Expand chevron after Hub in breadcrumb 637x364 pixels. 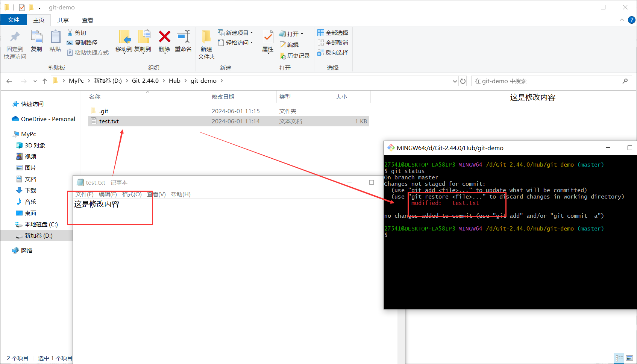click(186, 81)
